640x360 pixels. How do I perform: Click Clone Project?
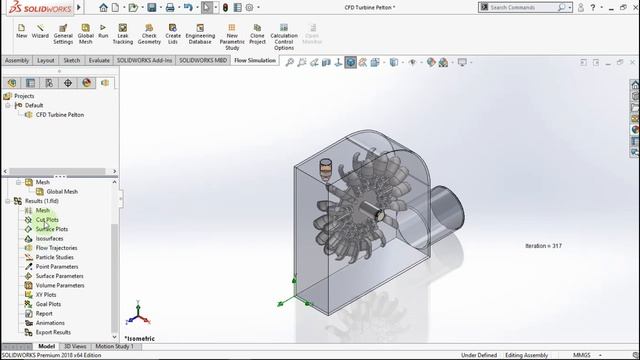[x=257, y=34]
